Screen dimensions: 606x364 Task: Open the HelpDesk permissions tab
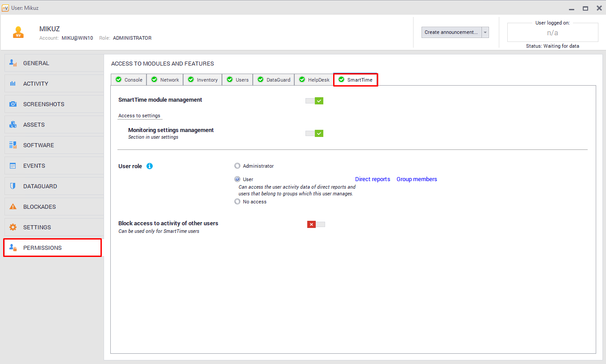coord(314,80)
